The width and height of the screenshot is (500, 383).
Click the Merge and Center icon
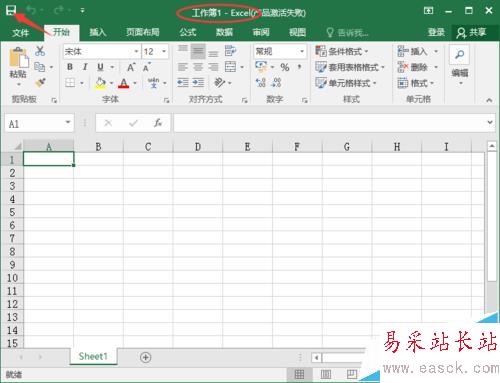pyautogui.click(x=230, y=67)
